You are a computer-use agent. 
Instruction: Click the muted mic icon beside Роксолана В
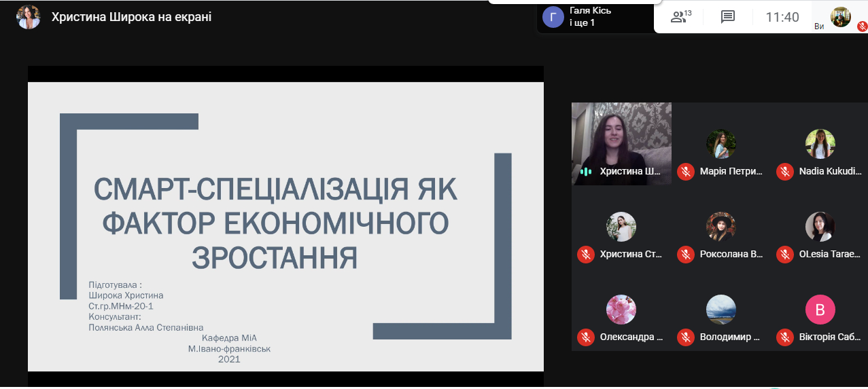pyautogui.click(x=686, y=255)
